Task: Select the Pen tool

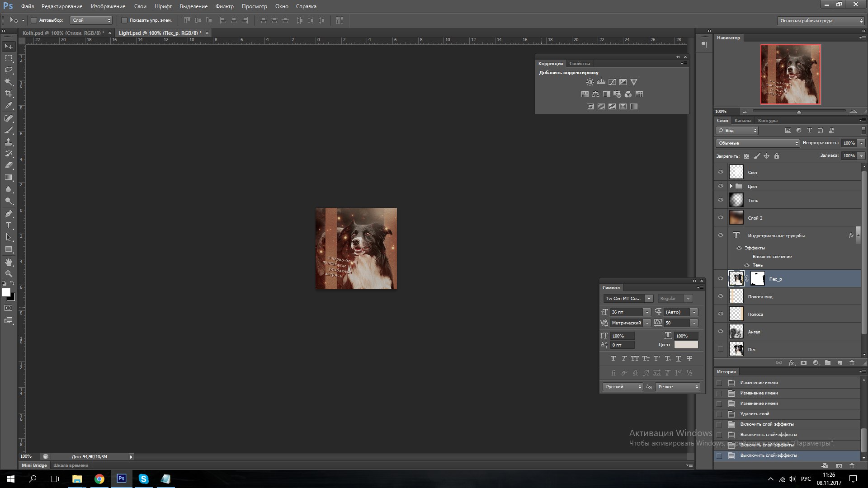Action: point(9,214)
